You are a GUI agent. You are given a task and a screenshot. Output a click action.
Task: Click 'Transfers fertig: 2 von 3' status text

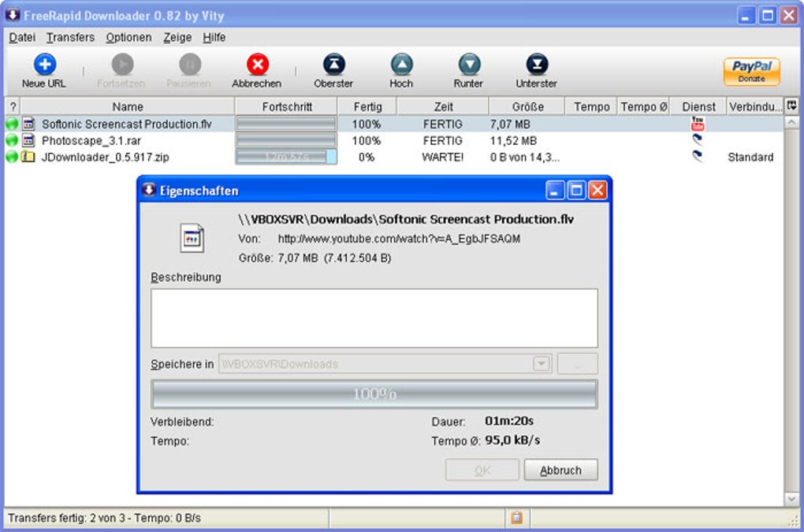point(66,518)
